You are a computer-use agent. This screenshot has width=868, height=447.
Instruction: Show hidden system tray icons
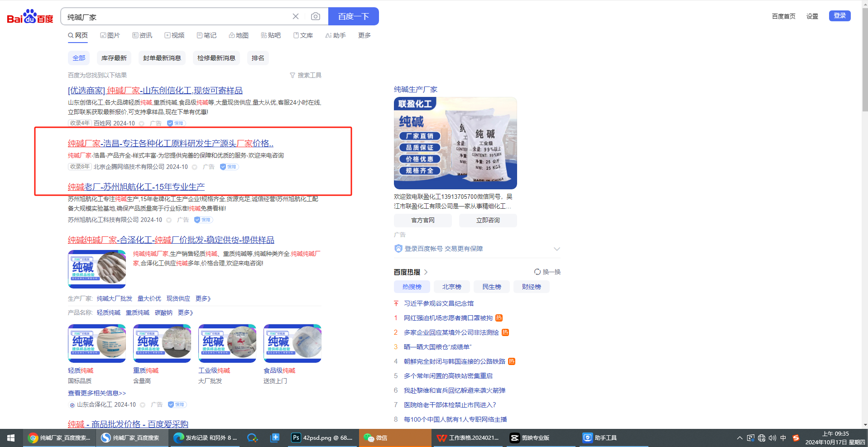(739, 438)
